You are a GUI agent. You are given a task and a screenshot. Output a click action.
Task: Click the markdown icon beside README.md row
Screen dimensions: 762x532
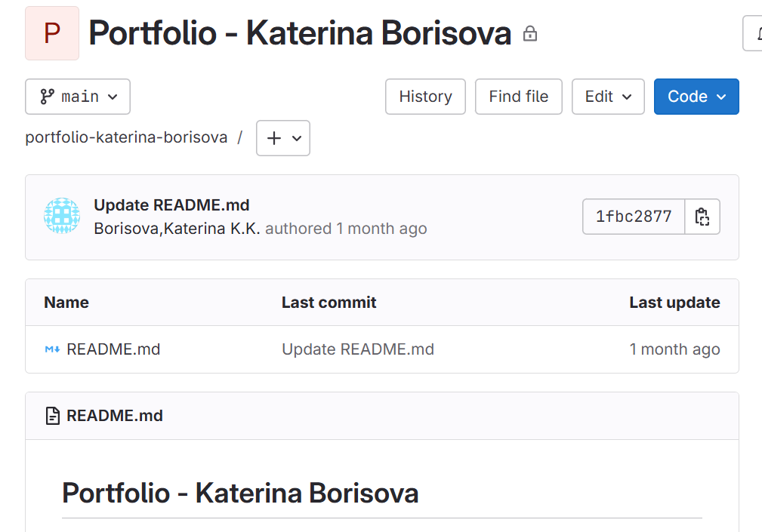pyautogui.click(x=52, y=349)
